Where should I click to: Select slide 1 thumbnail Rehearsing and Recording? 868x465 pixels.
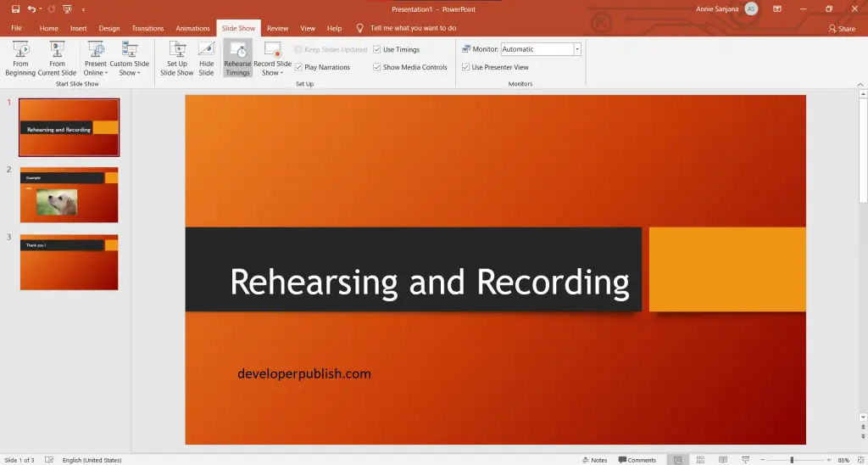click(70, 127)
